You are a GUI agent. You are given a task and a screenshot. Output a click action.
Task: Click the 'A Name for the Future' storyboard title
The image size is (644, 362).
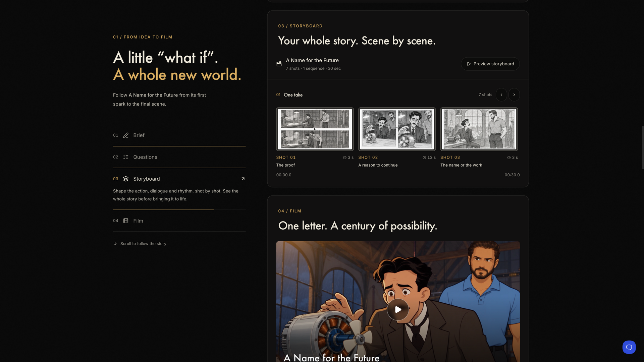(x=312, y=60)
